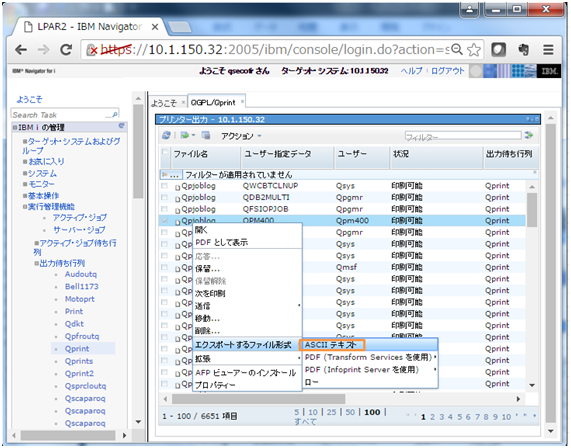Click the zoom magnifier in address bar

(x=457, y=50)
